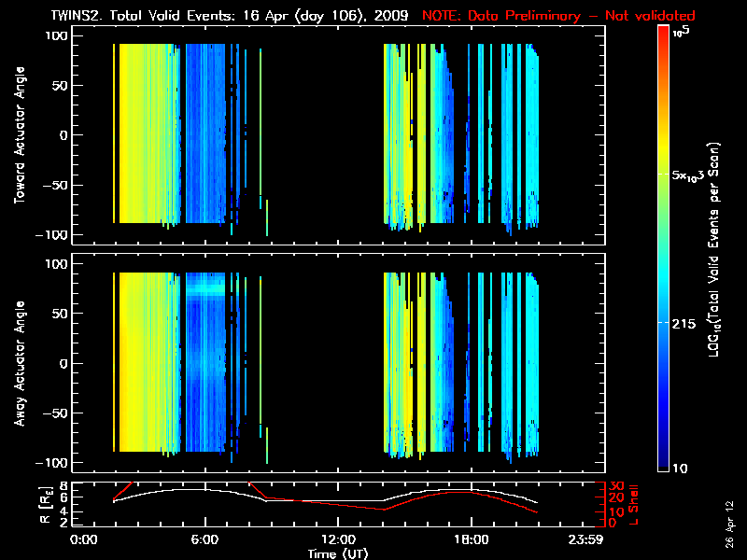Click the "215" color bar tick label
Screen dimensions: 747x560
[687, 322]
